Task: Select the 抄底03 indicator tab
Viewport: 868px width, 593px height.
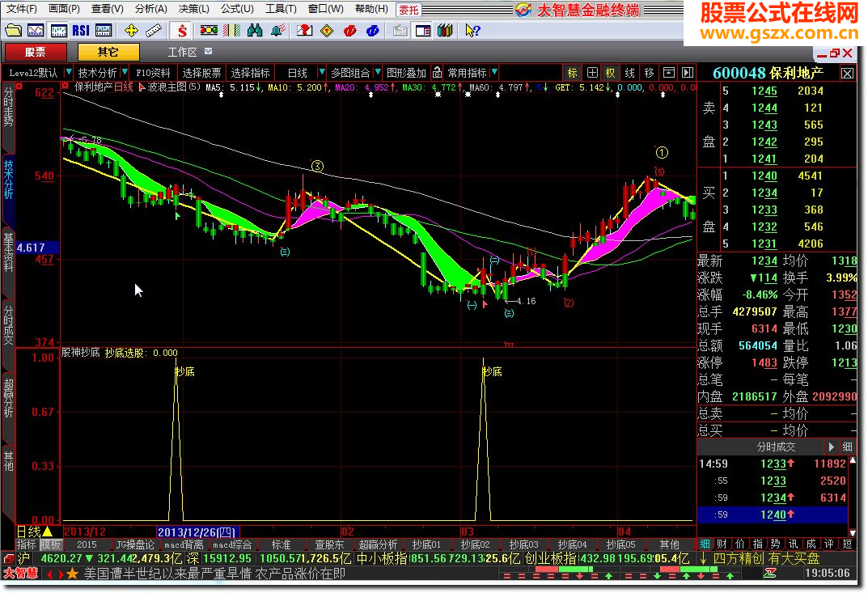Action: [x=523, y=544]
